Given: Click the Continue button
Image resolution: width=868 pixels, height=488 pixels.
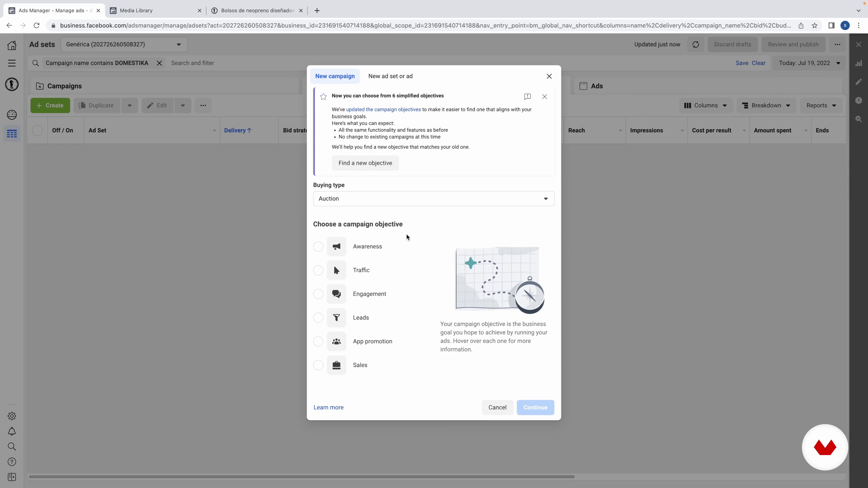Looking at the screenshot, I should tap(535, 408).
